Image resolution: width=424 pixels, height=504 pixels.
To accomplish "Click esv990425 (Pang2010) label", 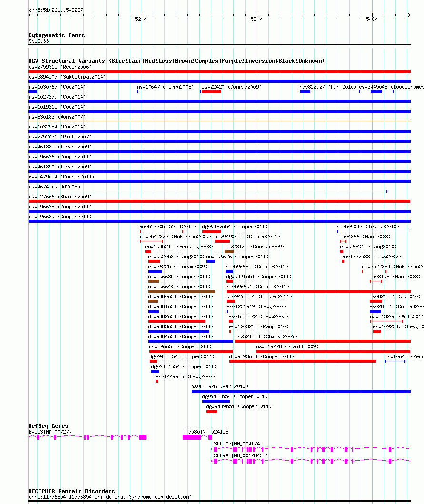I will pyautogui.click(x=368, y=247).
